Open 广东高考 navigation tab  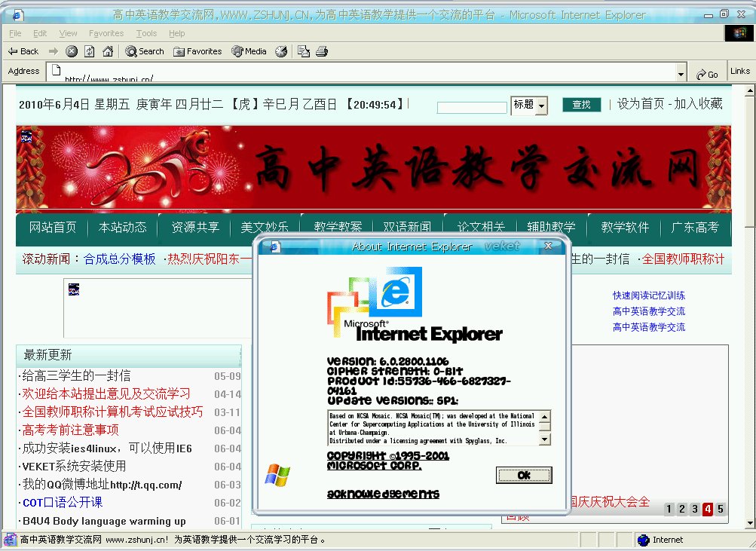[x=695, y=227]
